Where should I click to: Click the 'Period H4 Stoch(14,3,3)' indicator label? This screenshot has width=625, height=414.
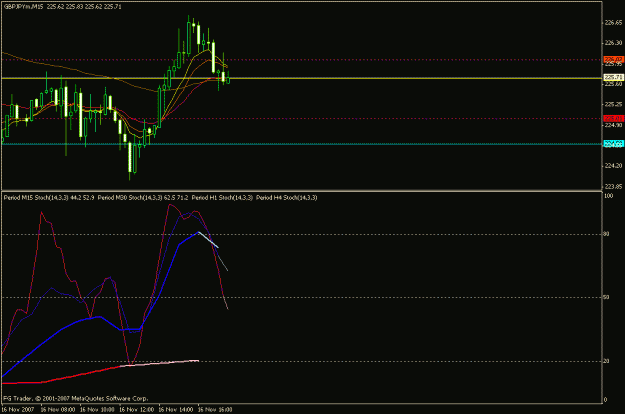click(x=287, y=198)
